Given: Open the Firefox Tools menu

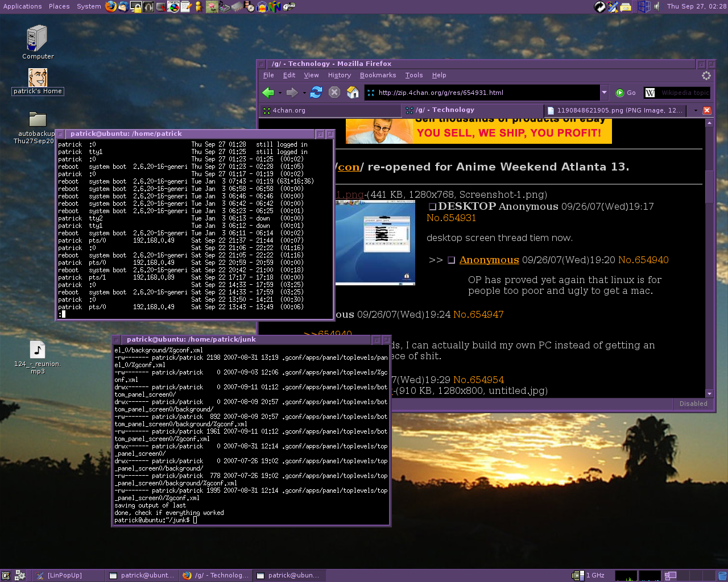Looking at the screenshot, I should [x=414, y=75].
